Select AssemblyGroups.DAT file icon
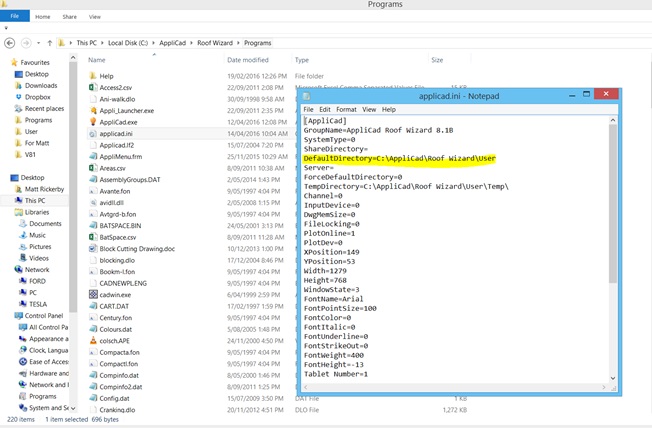Viewport: 652px width, 428px height. coord(93,179)
